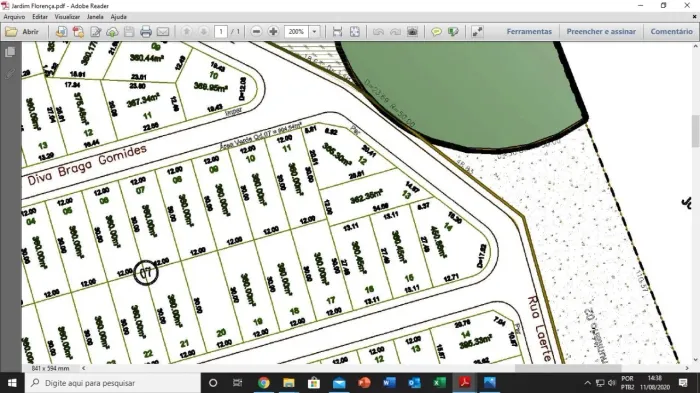
Task: Click the edit/sign document icon
Action: [x=96, y=32]
